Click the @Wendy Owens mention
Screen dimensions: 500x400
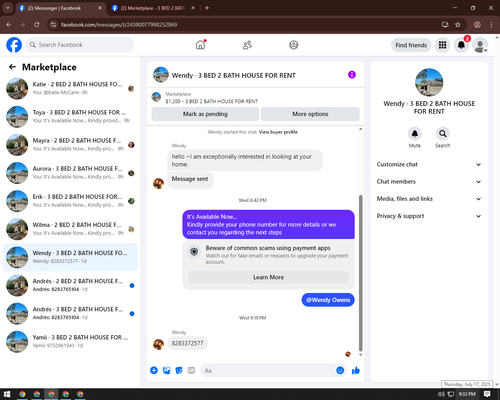[x=328, y=300]
